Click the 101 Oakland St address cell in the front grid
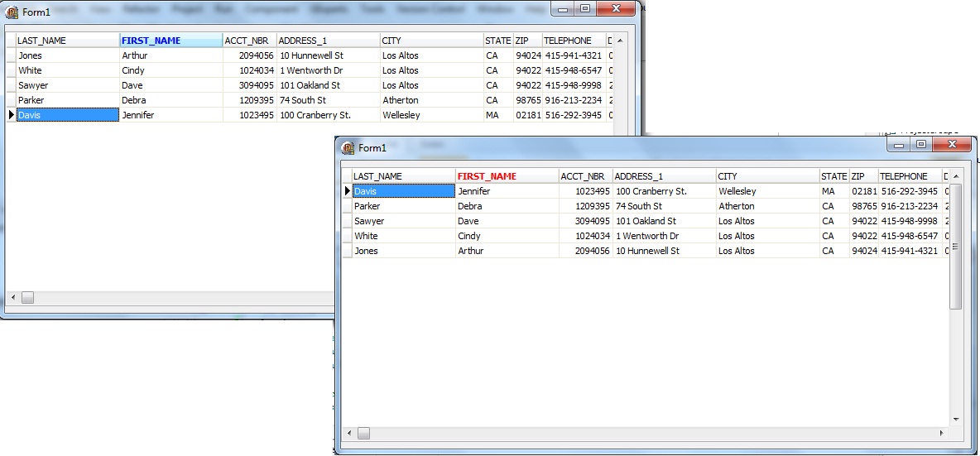The width and height of the screenshot is (980, 456). (646, 221)
